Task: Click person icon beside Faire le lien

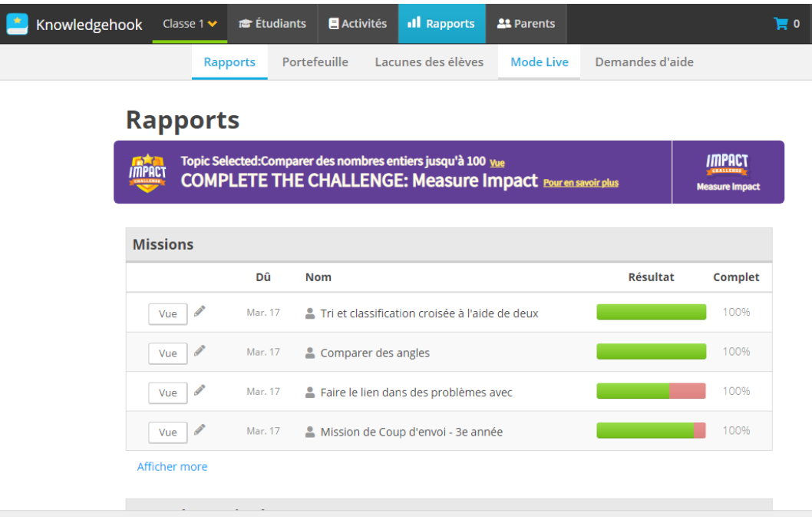Action: 309,393
